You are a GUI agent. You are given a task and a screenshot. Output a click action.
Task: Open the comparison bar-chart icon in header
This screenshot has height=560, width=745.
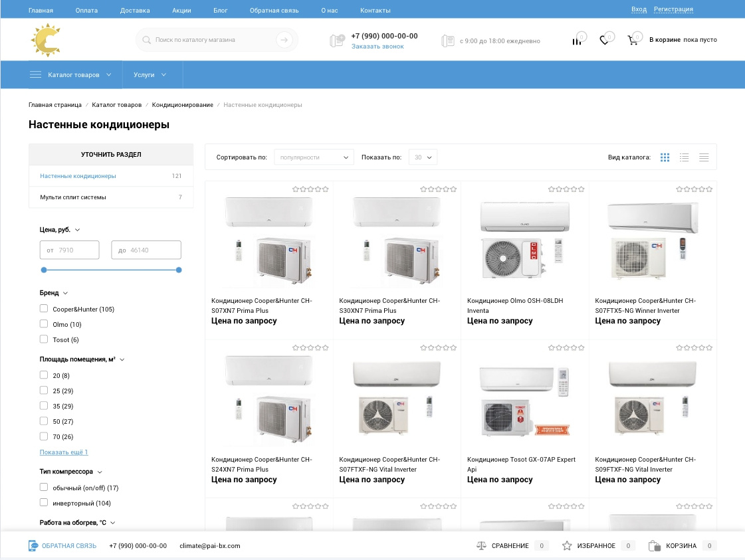click(x=576, y=41)
